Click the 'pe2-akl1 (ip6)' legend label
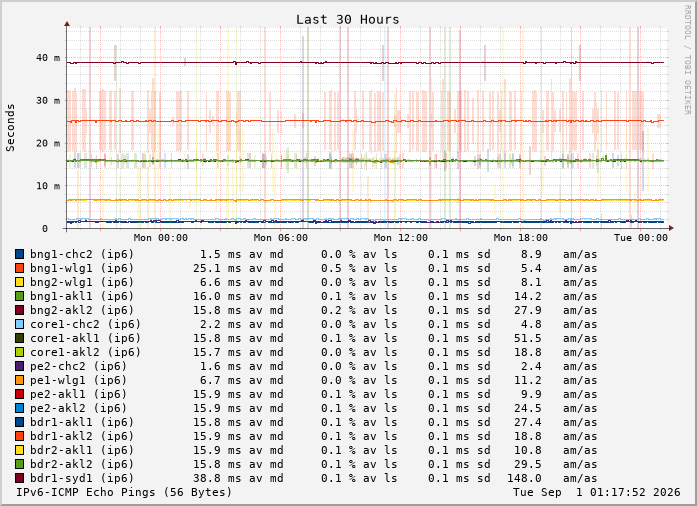 click(x=78, y=394)
